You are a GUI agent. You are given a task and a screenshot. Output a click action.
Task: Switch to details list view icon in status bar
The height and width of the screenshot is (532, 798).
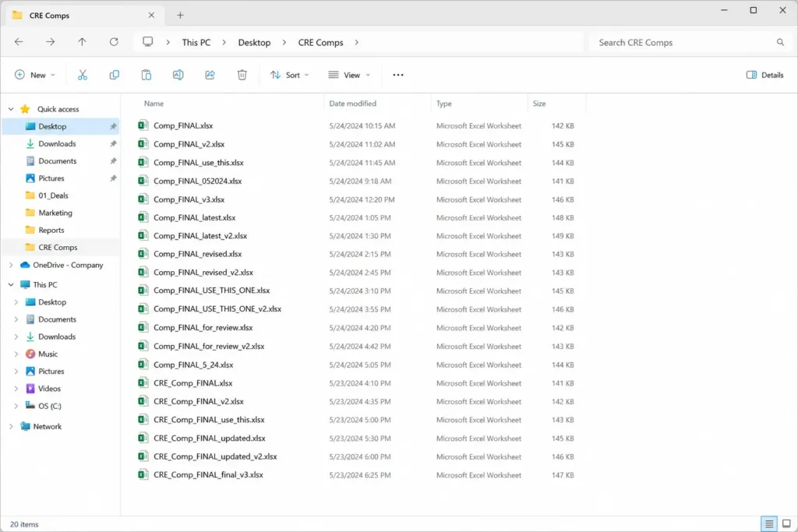point(769,523)
